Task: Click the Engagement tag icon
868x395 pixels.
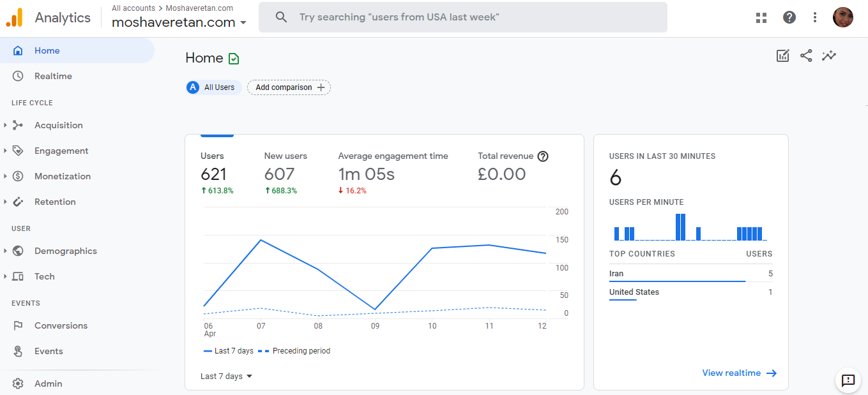Action: 18,151
